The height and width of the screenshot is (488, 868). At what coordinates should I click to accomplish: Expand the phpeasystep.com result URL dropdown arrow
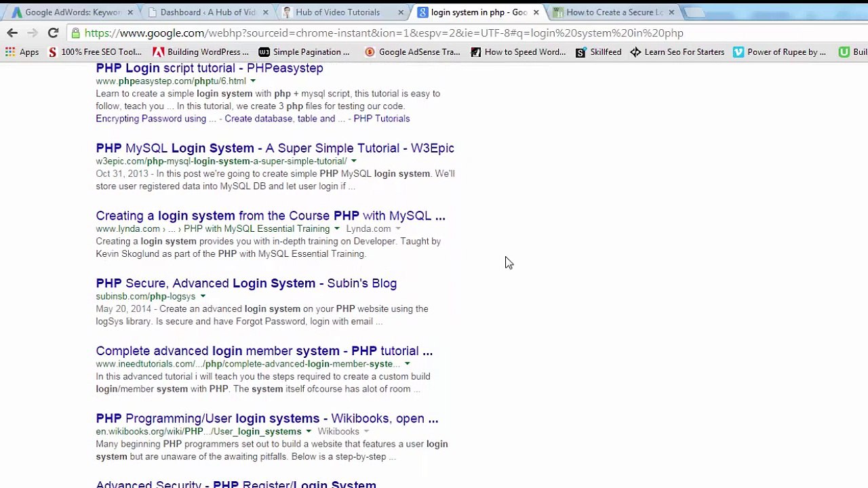[x=253, y=81]
